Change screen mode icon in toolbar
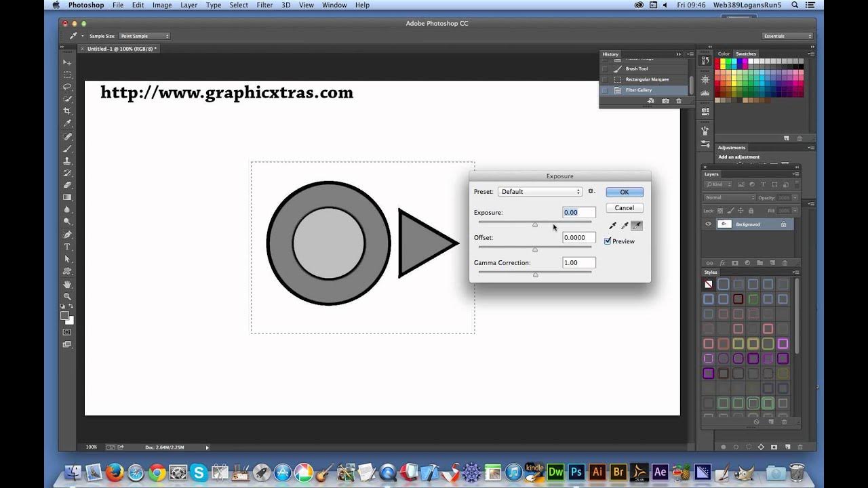This screenshot has height=488, width=868. tap(67, 344)
